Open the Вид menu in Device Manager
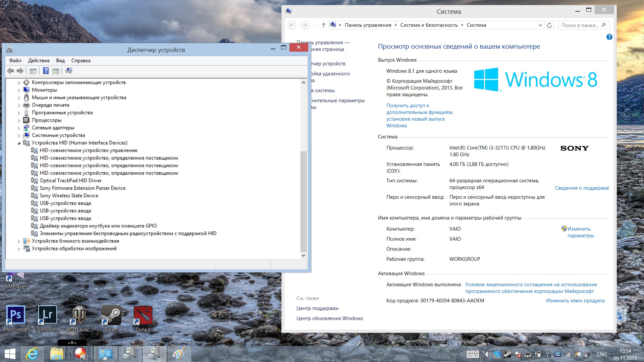The image size is (644, 362). [x=60, y=61]
